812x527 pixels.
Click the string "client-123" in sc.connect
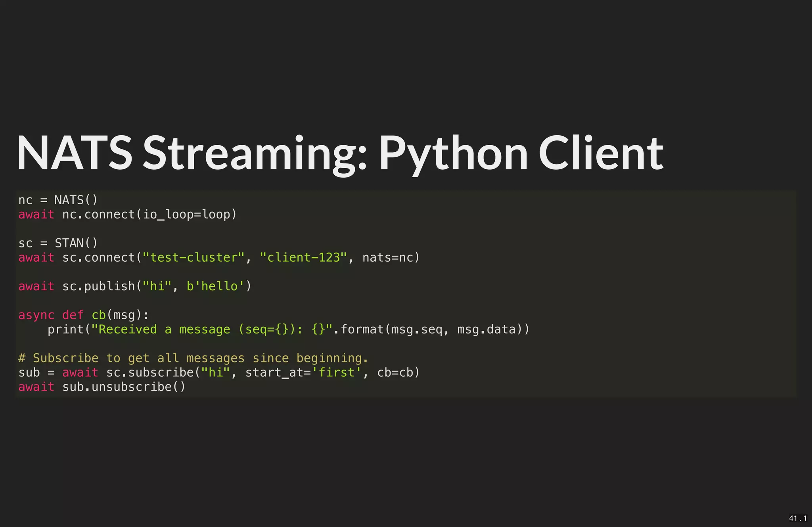click(x=303, y=257)
